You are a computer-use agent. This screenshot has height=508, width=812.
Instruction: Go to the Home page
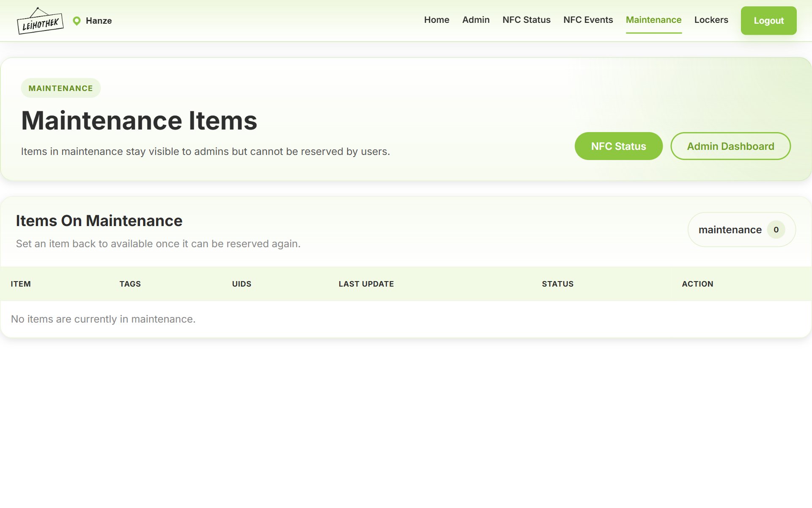[x=436, y=20]
